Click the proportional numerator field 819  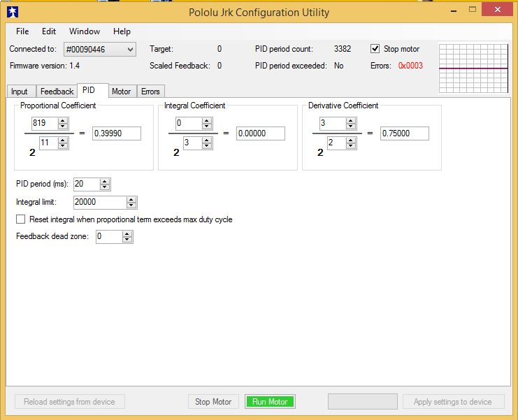point(45,123)
